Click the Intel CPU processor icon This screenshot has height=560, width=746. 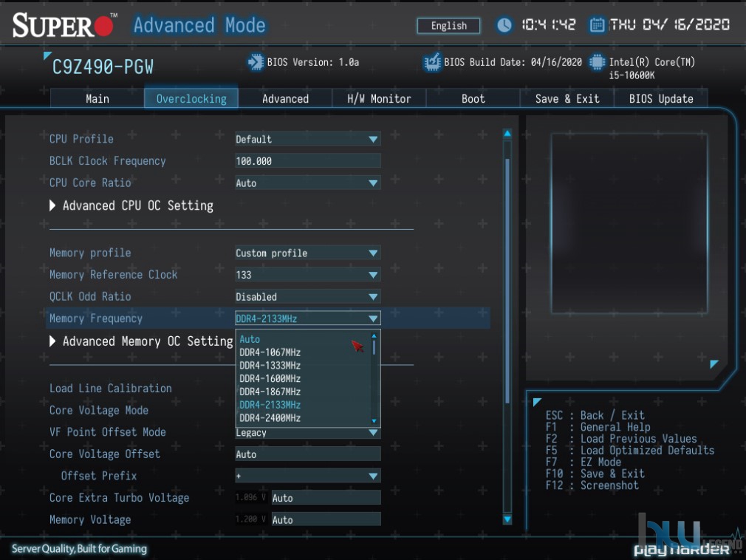(x=597, y=62)
